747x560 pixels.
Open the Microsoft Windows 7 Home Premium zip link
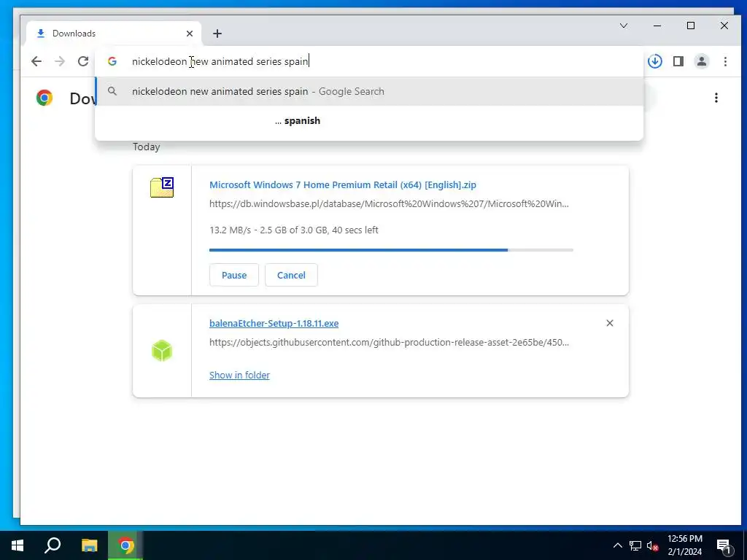(343, 184)
